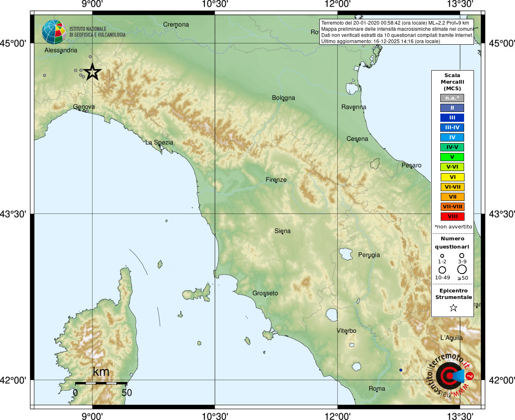This screenshot has width=515, height=420.
Task: Click the Istituto Nazionale di Geofisica text
Action: (97, 32)
